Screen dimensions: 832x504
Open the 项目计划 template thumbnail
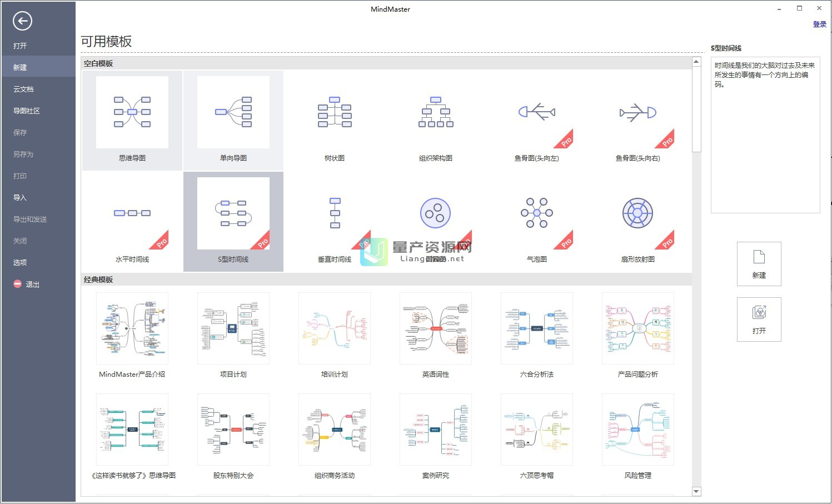(233, 328)
